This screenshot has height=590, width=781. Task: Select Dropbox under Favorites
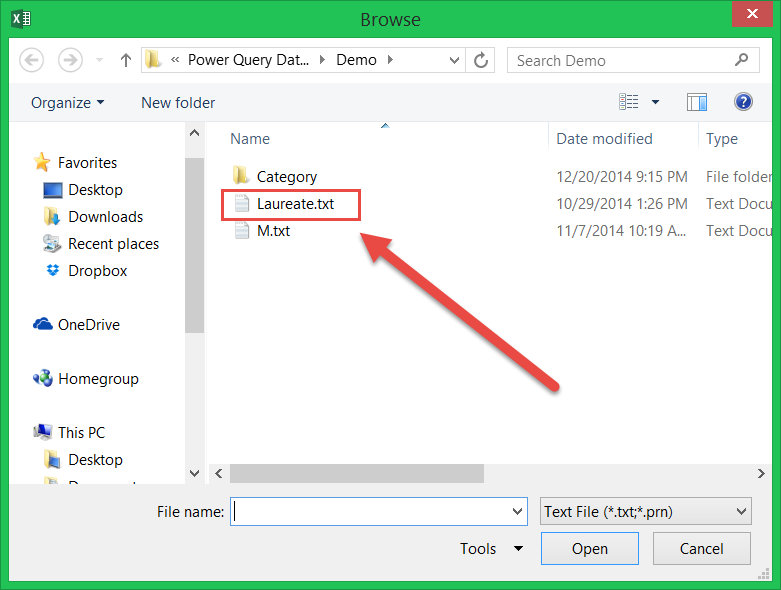(97, 271)
